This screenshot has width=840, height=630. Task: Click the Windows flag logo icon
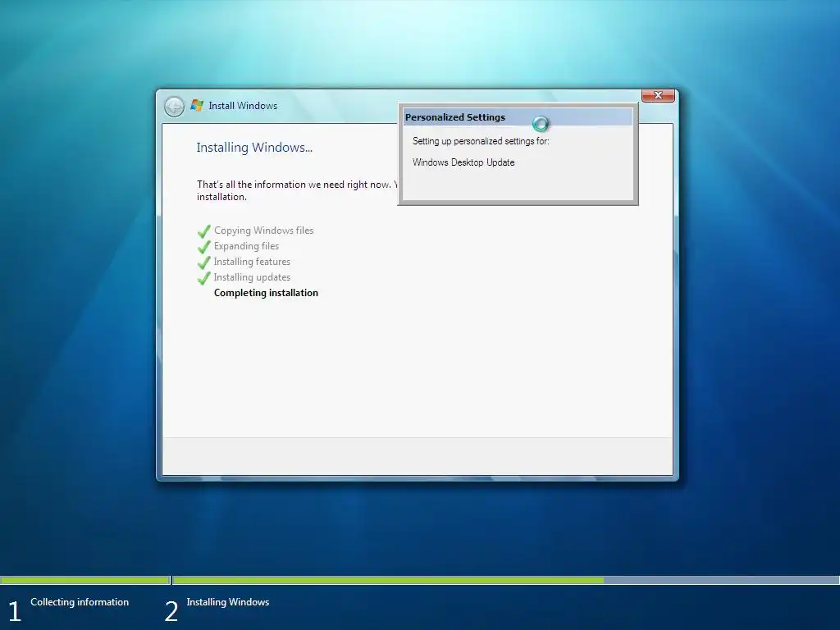197,106
